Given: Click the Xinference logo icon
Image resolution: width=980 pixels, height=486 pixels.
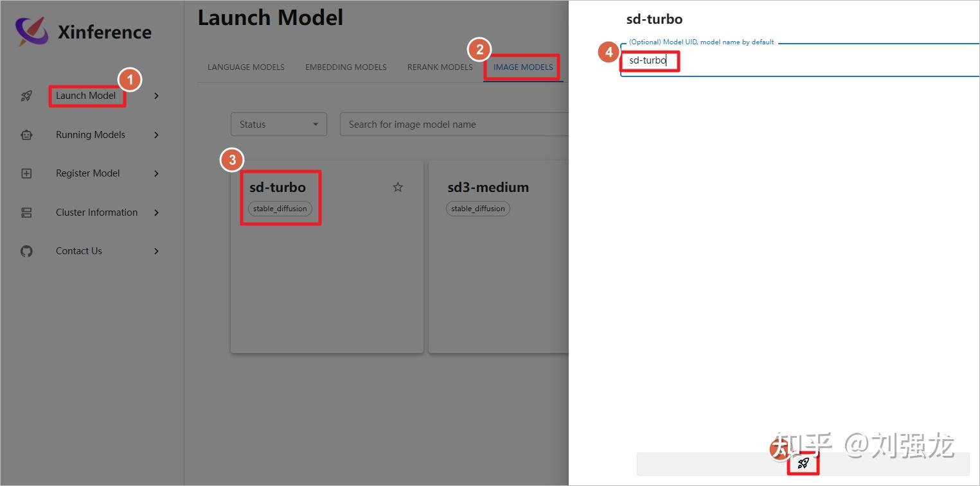Looking at the screenshot, I should click(x=31, y=31).
